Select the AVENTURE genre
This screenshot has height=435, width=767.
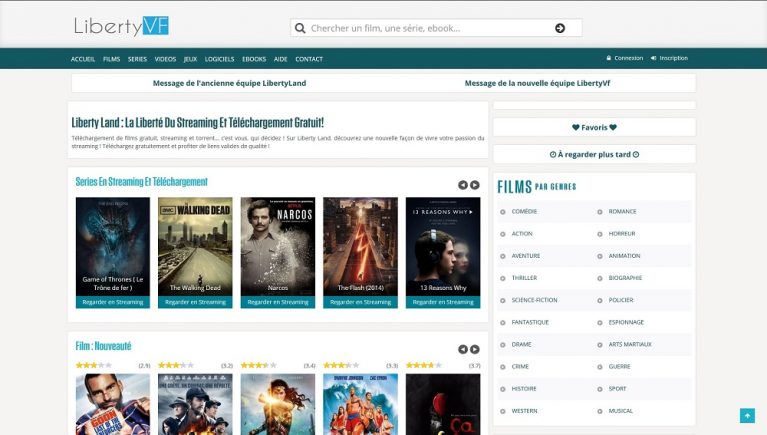526,256
